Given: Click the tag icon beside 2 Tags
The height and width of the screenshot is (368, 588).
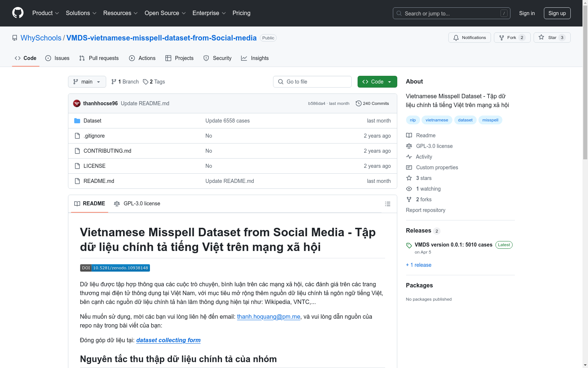Looking at the screenshot, I should click(146, 82).
